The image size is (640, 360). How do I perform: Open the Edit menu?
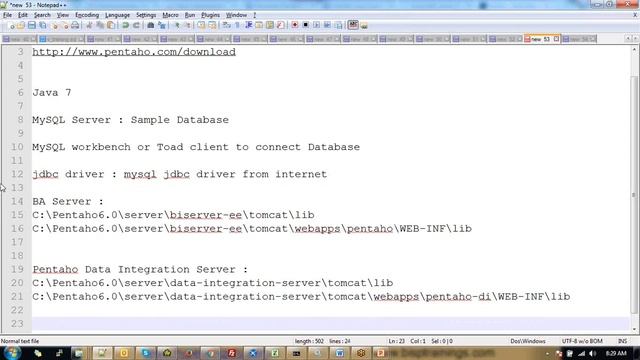[23, 15]
